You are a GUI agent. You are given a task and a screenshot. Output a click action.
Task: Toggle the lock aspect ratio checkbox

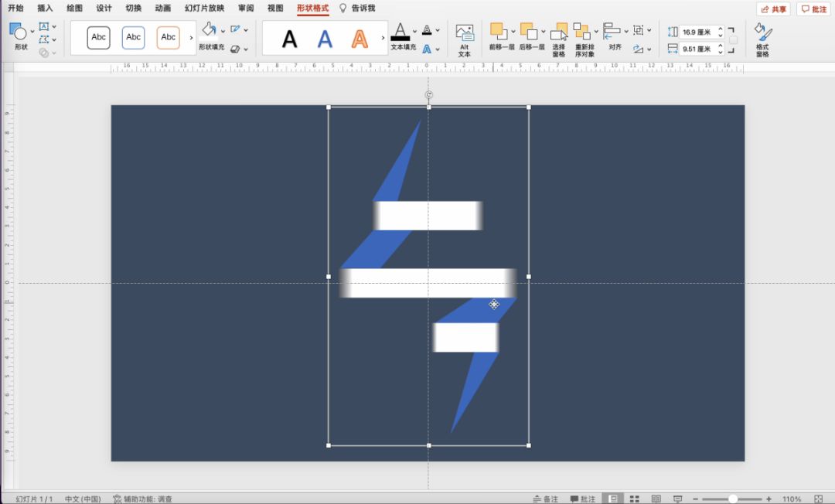[733, 40]
